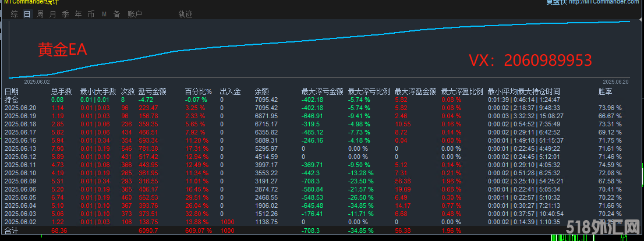Click the 百分比% column header
Screen dimensions: 644x241
tap(199, 91)
